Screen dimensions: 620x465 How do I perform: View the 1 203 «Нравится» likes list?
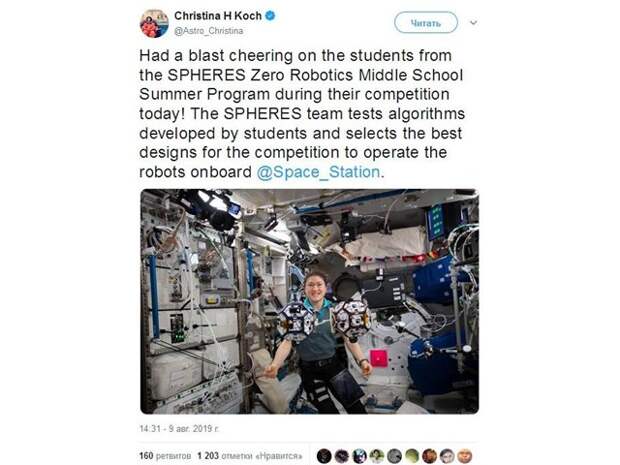click(250, 456)
